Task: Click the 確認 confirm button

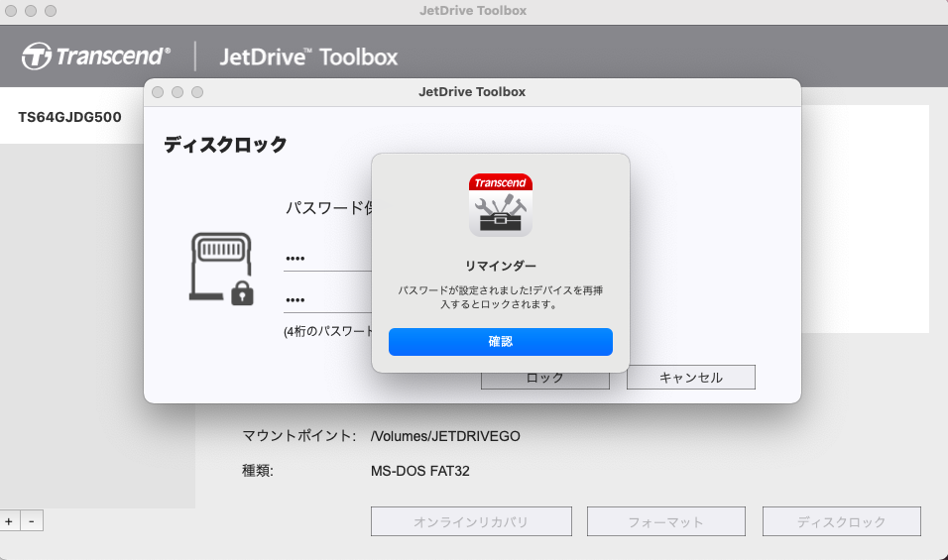Action: pyautogui.click(x=500, y=342)
